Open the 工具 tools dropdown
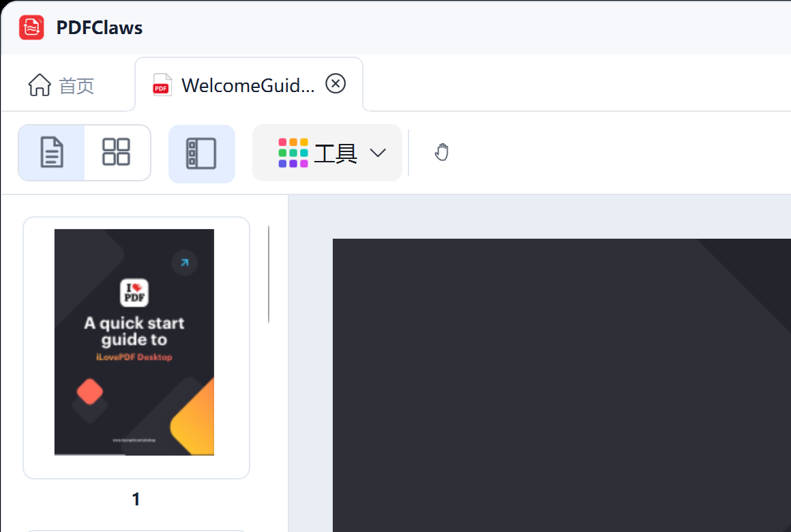791x532 pixels. point(327,153)
